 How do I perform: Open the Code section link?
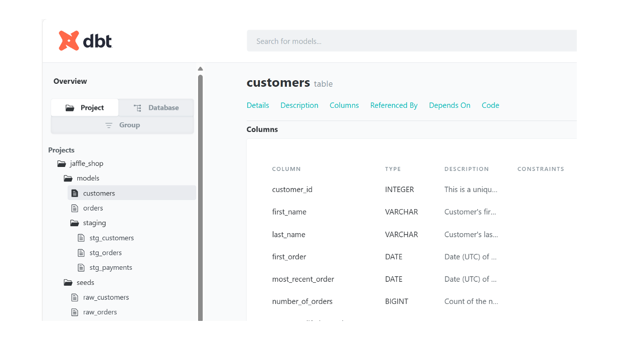coord(490,105)
